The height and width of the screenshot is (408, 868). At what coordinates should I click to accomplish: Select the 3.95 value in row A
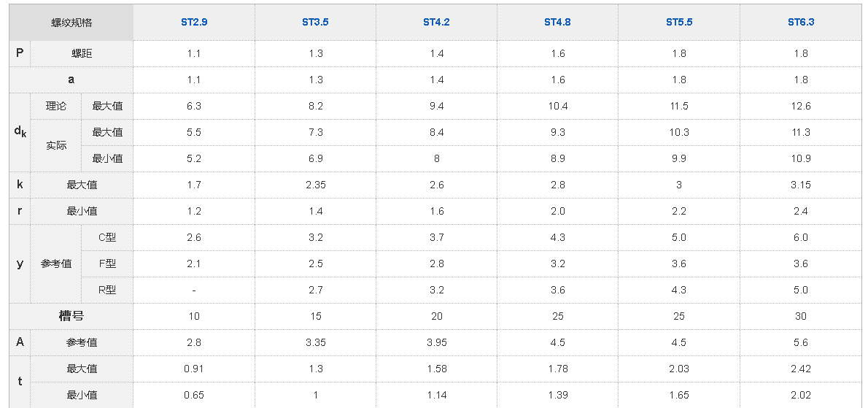(x=436, y=342)
